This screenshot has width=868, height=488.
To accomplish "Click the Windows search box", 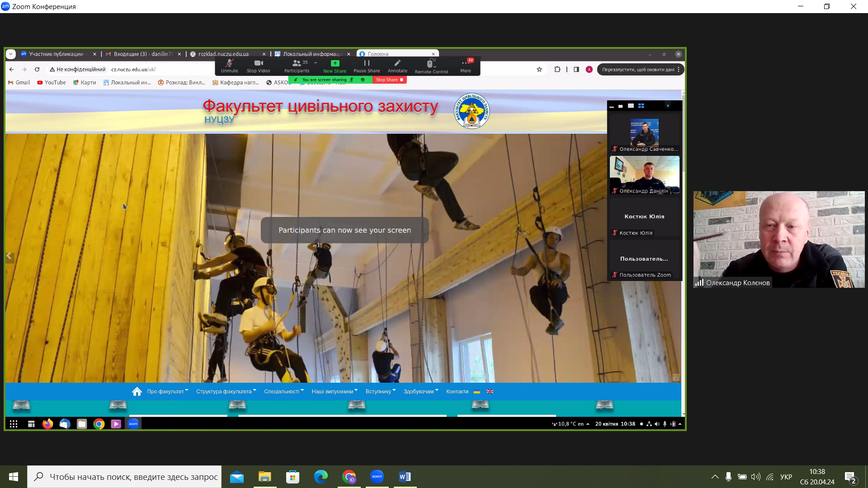I will [124, 477].
